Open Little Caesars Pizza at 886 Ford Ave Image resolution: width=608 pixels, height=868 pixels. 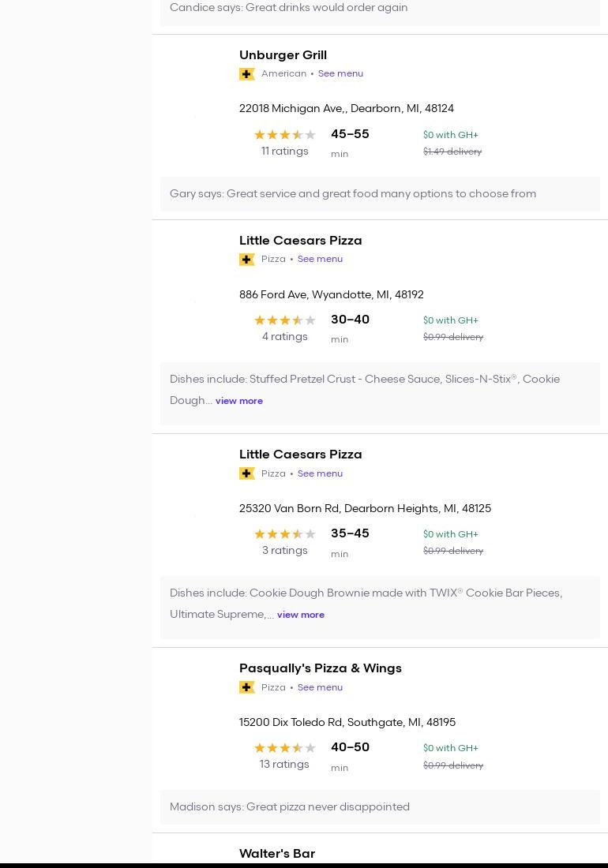[300, 241]
